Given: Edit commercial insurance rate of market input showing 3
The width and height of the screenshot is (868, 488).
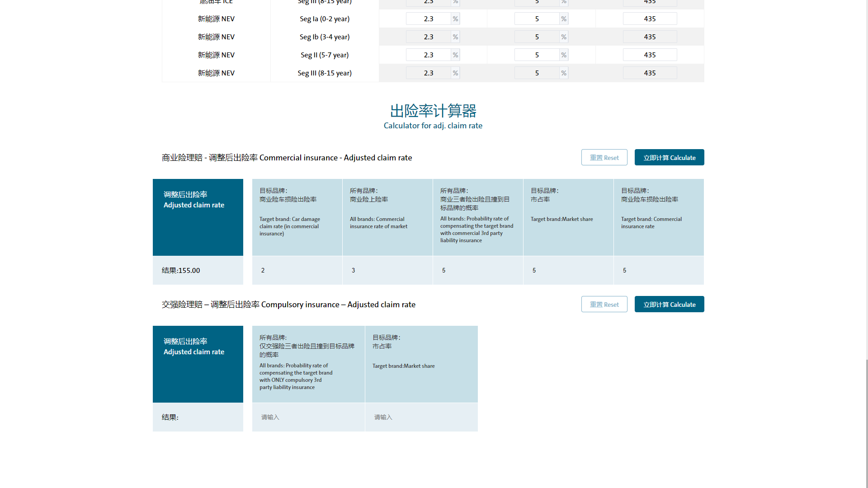Looking at the screenshot, I should [x=387, y=270].
